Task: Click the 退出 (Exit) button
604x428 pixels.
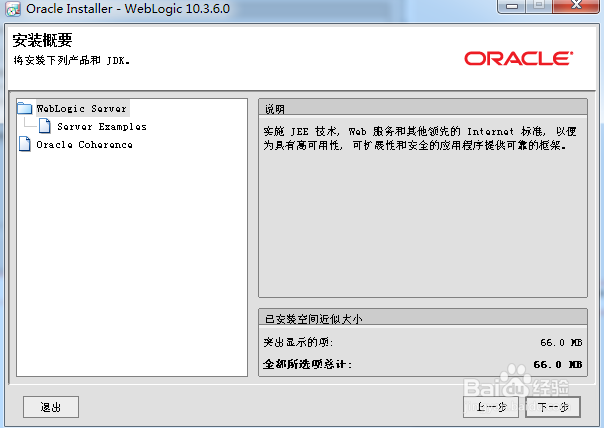Action: click(x=51, y=407)
